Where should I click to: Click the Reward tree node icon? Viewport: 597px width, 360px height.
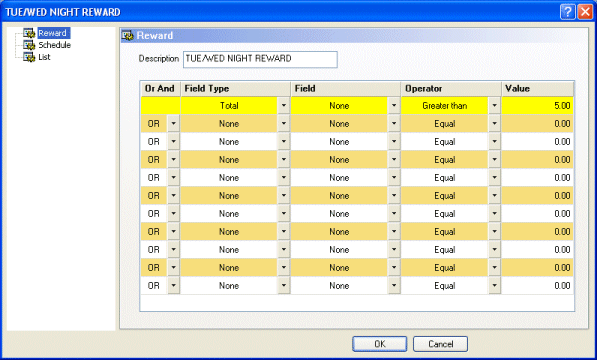click(x=29, y=33)
